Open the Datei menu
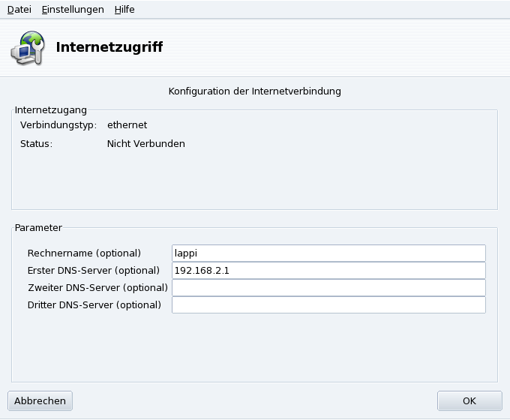 pyautogui.click(x=19, y=10)
